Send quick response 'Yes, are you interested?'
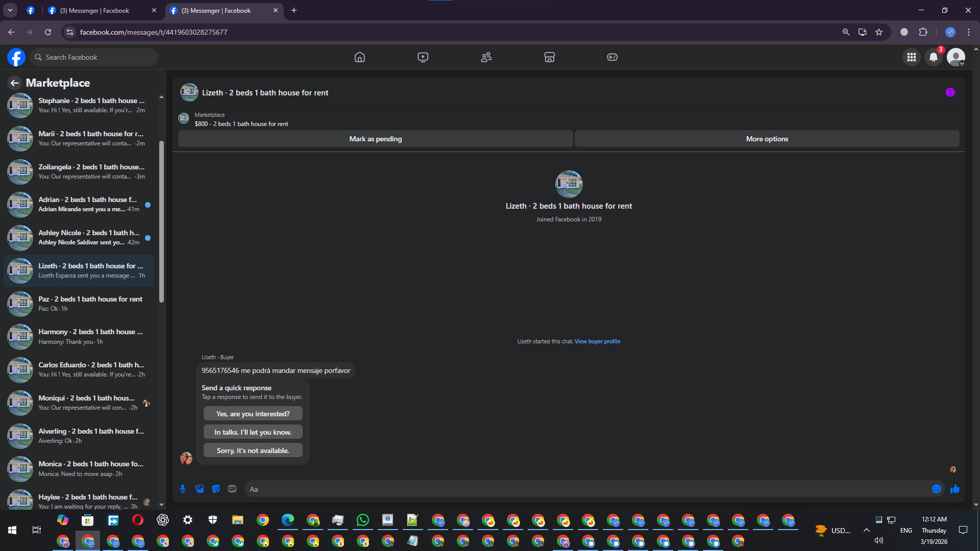Screen dimensions: 980x551 click(253, 414)
